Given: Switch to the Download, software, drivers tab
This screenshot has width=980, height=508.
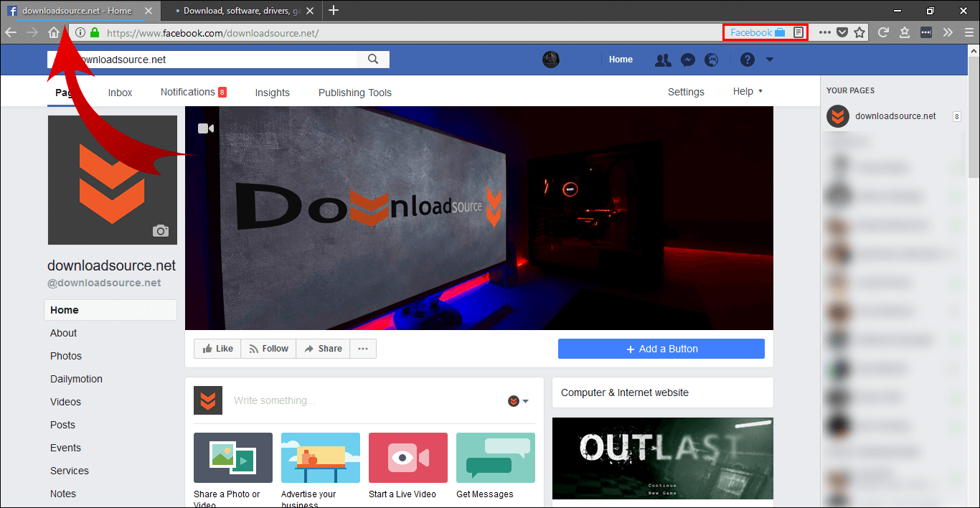Looking at the screenshot, I should 242,11.
